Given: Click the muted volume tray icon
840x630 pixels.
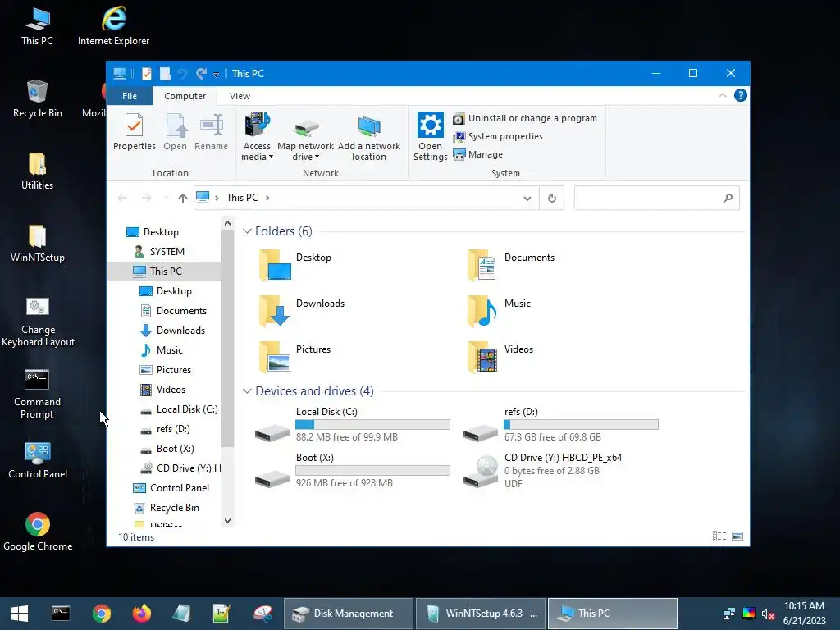Looking at the screenshot, I should [768, 614].
